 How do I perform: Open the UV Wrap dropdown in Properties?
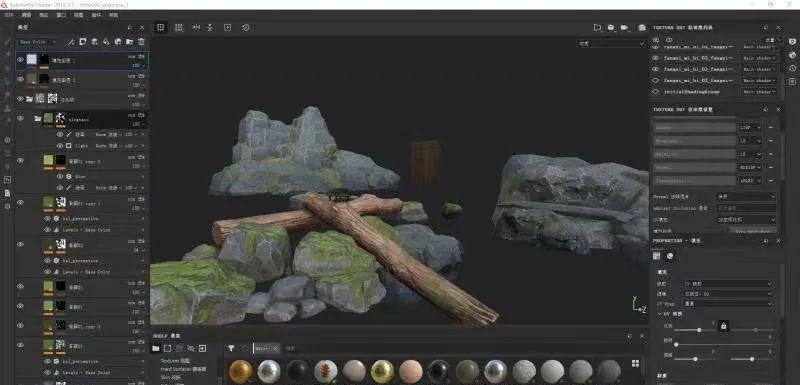(728, 303)
